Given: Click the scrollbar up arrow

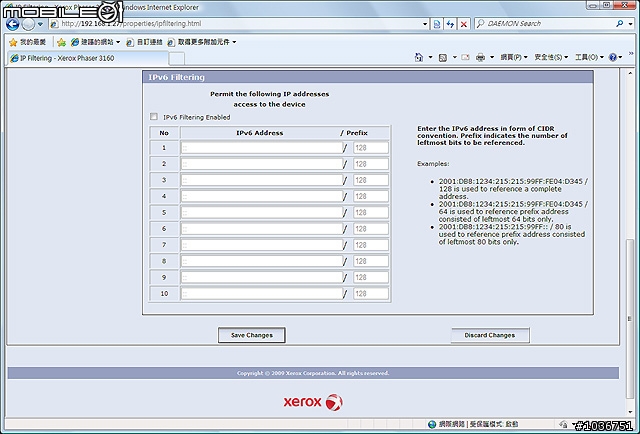Looking at the screenshot, I should pyautogui.click(x=630, y=73).
